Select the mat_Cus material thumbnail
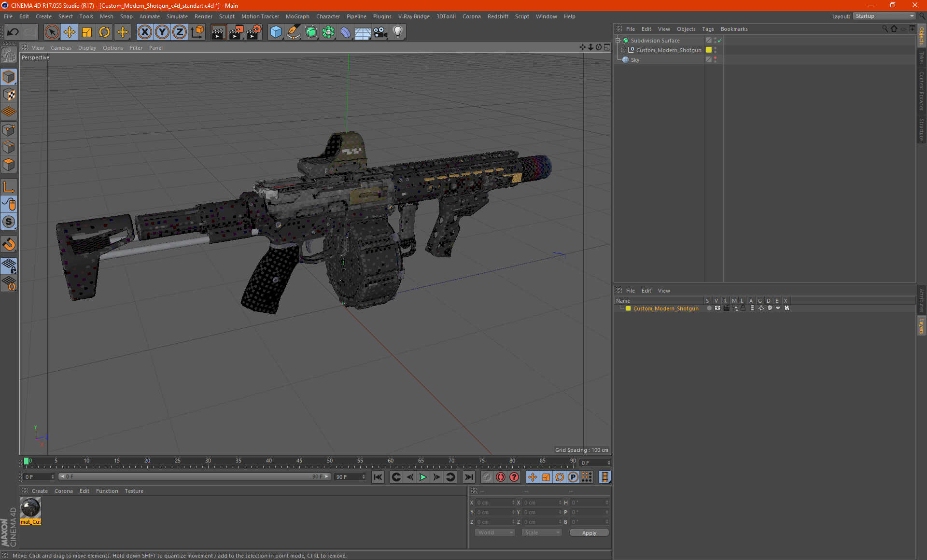 [30, 511]
